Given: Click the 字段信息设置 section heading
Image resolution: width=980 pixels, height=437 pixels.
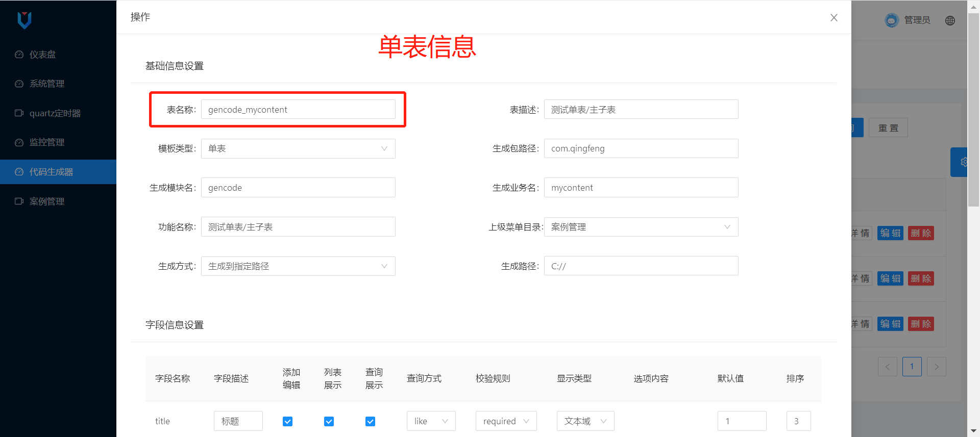Looking at the screenshot, I should (175, 325).
